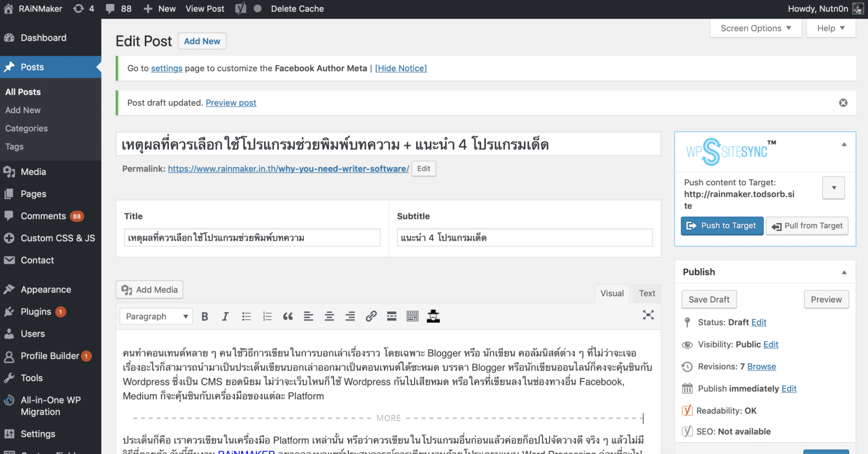Create a bulleted list
The image size is (868, 454).
coord(246,317)
